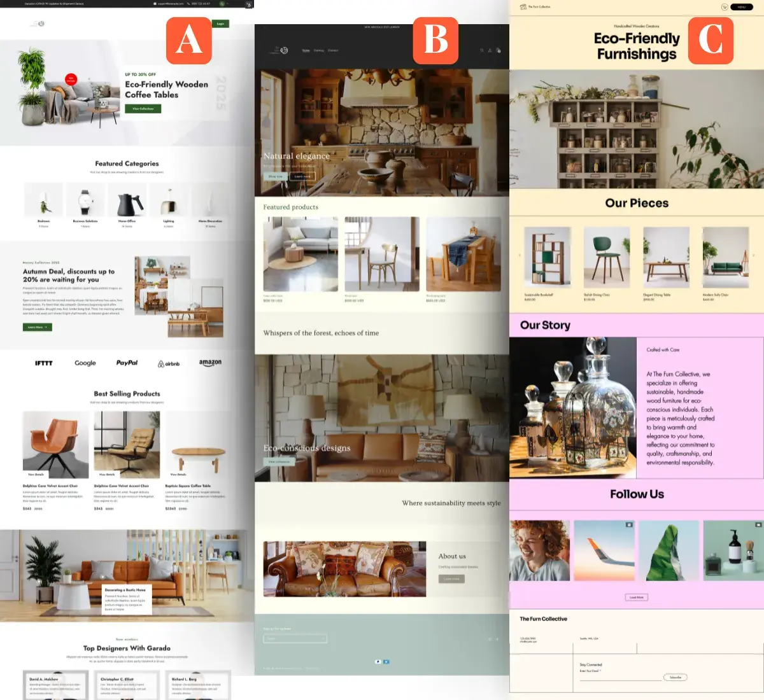Screen dimensions: 764x700
Task: Click the IFTTT brand logo
Action: (x=44, y=363)
